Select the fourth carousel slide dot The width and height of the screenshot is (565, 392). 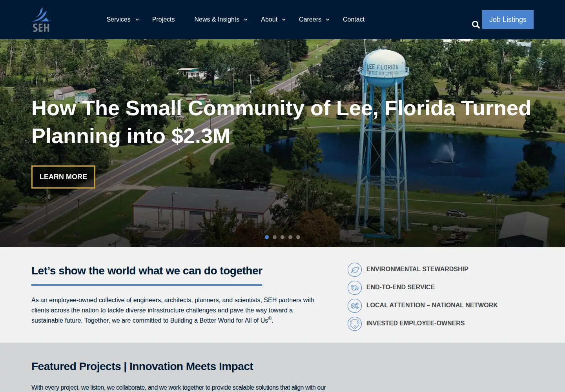(290, 237)
